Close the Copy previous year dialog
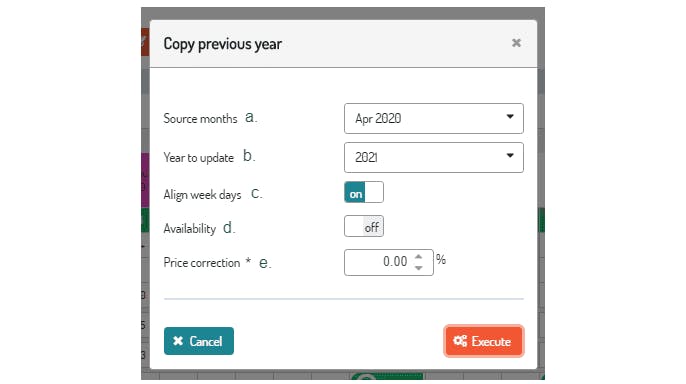Viewport: 686px width, 384px height. click(x=516, y=43)
